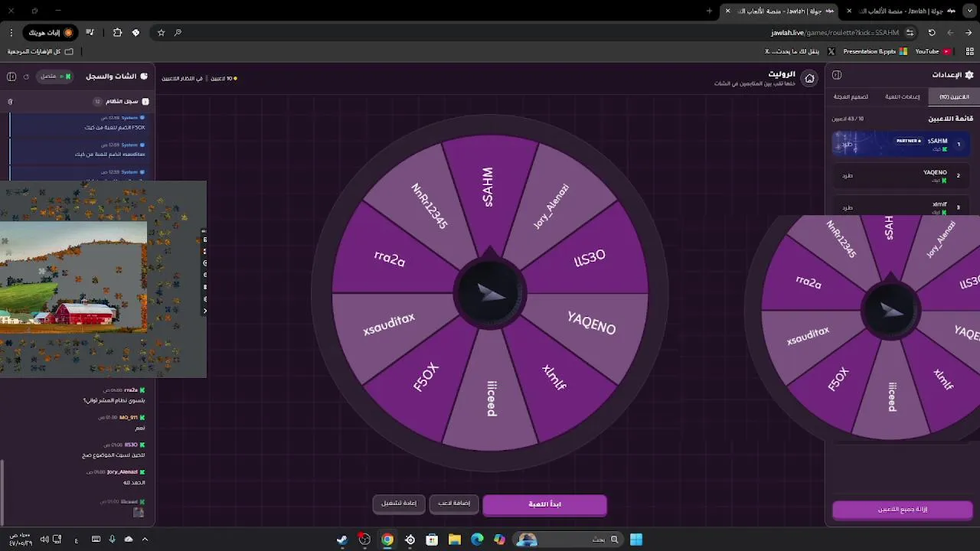Viewport: 980px width, 551px height.
Task: Switch to the اللاعبين (10) tab
Action: pyautogui.click(x=954, y=96)
